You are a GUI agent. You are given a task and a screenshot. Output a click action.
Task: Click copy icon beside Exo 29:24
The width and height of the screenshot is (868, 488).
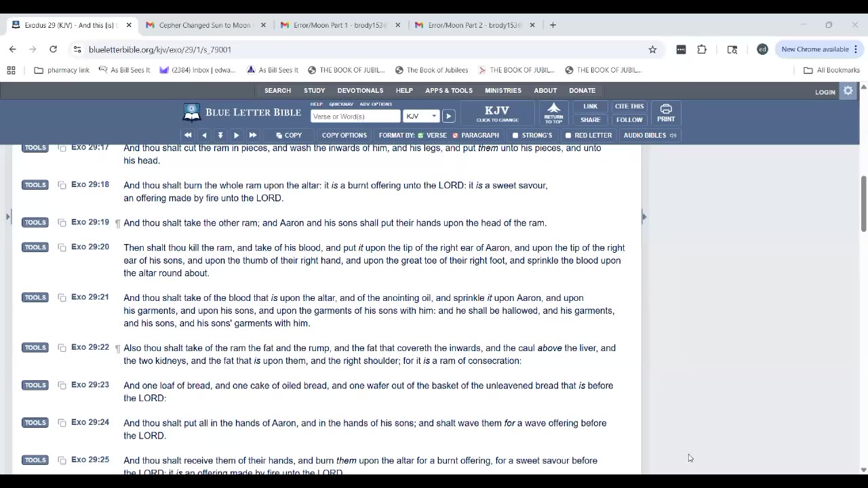point(62,423)
